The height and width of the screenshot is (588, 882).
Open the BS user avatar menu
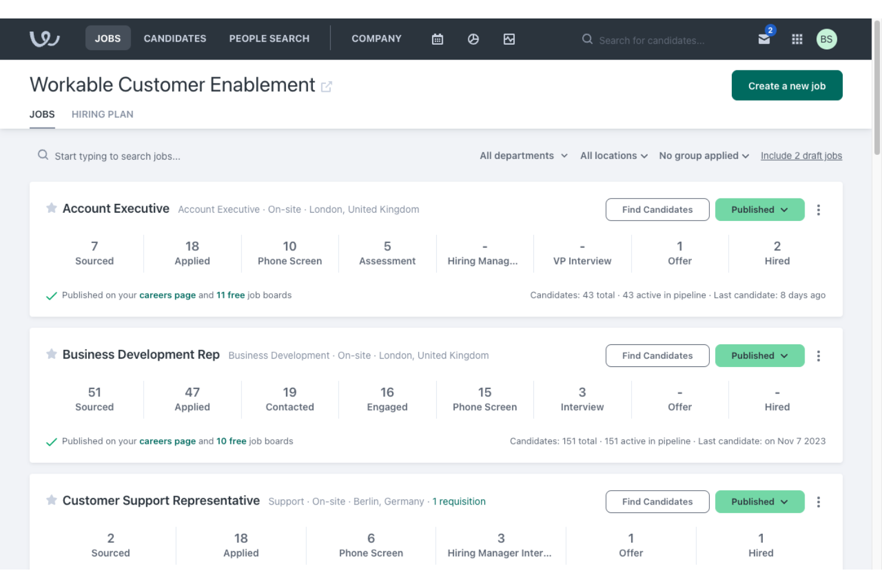[x=827, y=39]
